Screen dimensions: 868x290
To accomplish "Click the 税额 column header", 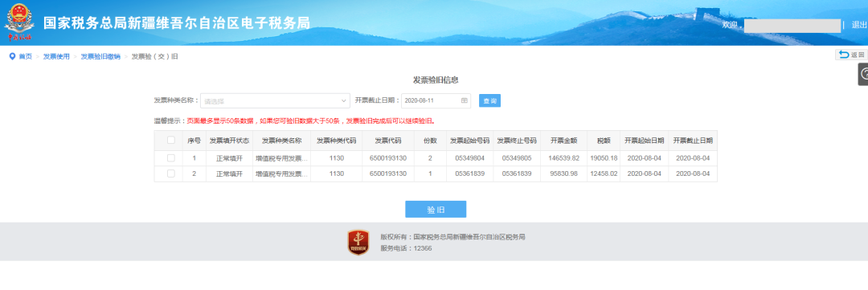I will pos(604,141).
